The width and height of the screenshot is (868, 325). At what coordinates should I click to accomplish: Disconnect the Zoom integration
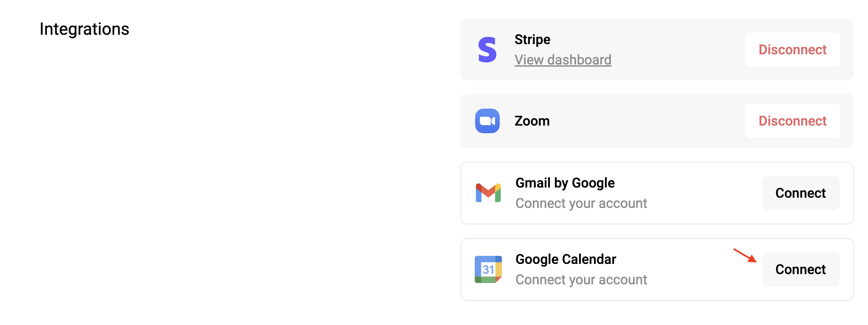coord(792,121)
